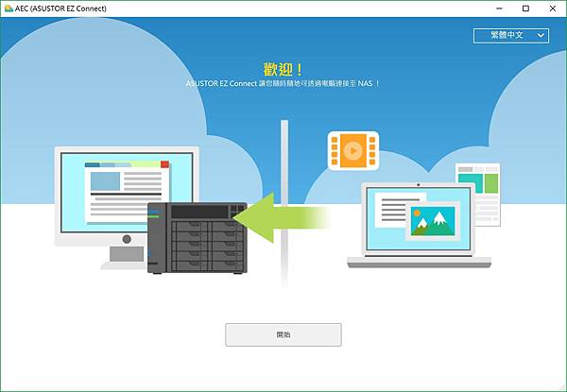567x392 pixels.
Task: Click the ASUSTOR EZ Connect description text
Action: pyautogui.click(x=283, y=83)
